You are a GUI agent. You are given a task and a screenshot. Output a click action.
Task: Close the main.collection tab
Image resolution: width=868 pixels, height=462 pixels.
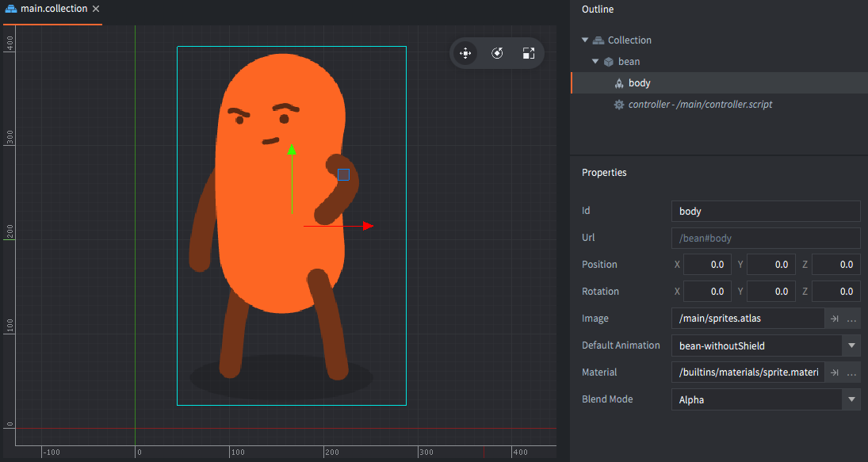click(96, 9)
